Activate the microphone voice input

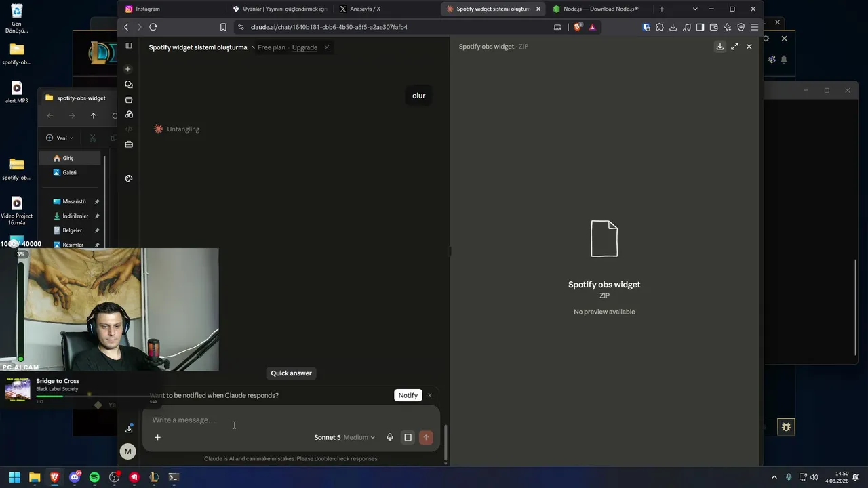(x=390, y=438)
